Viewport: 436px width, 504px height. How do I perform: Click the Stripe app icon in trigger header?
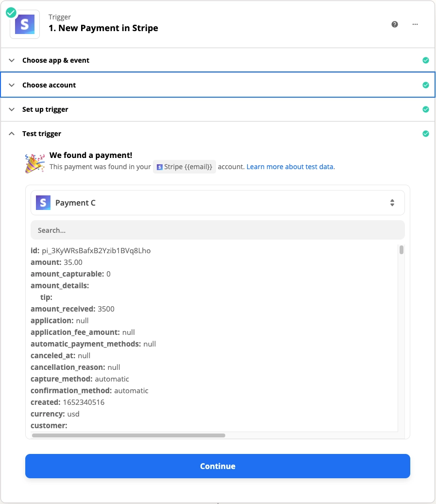[x=25, y=24]
